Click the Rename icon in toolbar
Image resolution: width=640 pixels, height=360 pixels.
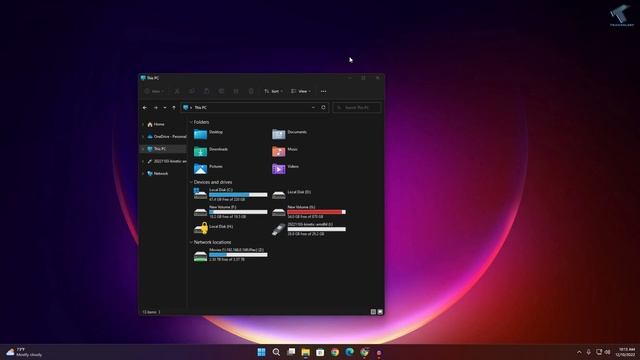[x=221, y=91]
